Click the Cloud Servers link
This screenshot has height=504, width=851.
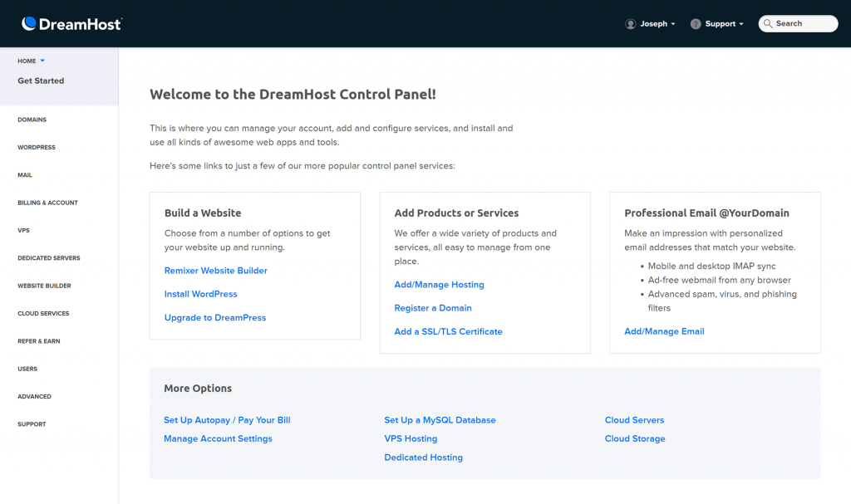634,420
